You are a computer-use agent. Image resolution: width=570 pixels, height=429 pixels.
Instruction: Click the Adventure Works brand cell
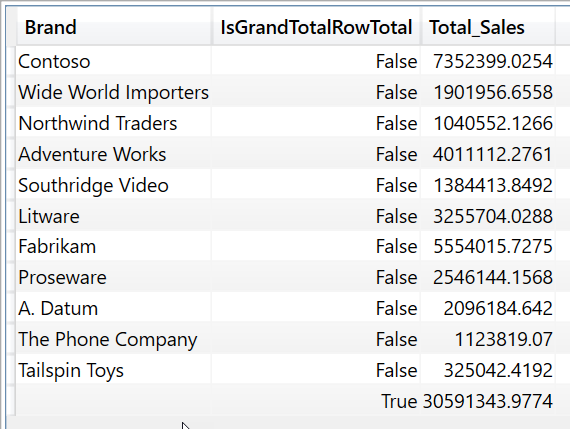click(x=113, y=154)
